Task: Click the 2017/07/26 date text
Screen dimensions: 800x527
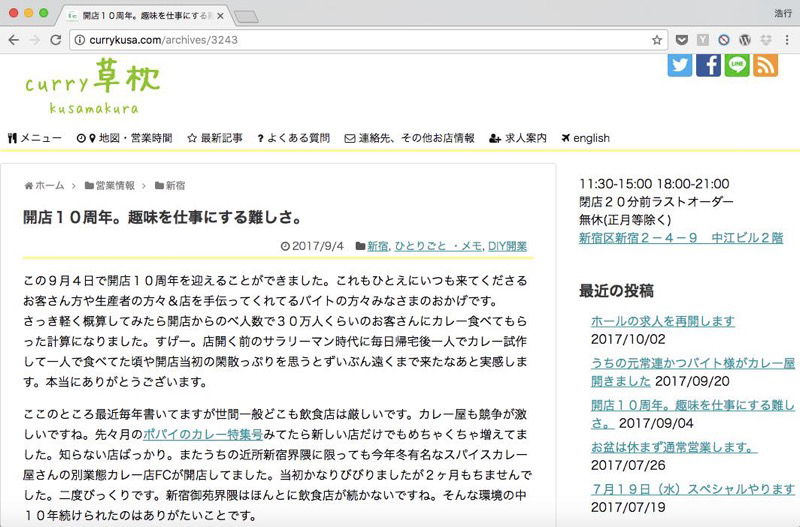Action: tap(628, 465)
